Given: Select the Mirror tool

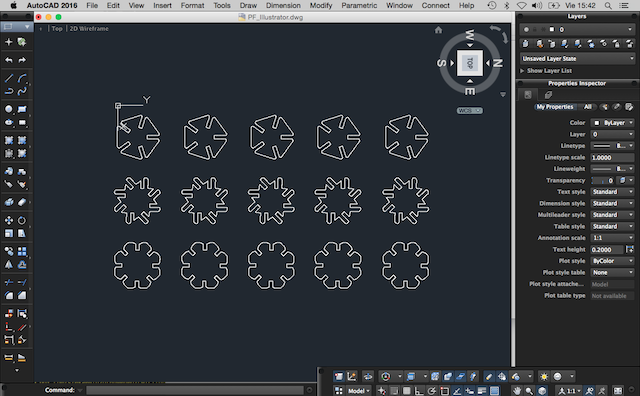Looking at the screenshot, I should (9, 265).
